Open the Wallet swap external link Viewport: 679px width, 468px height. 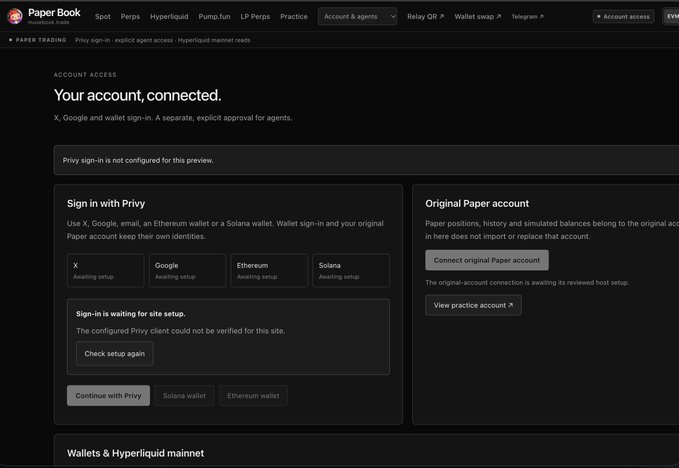(x=477, y=16)
